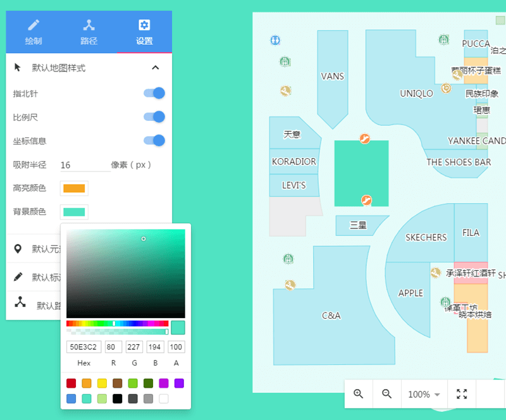This screenshot has height=420, width=506.
Task: Click the R value field showing 80
Action: [x=113, y=347]
